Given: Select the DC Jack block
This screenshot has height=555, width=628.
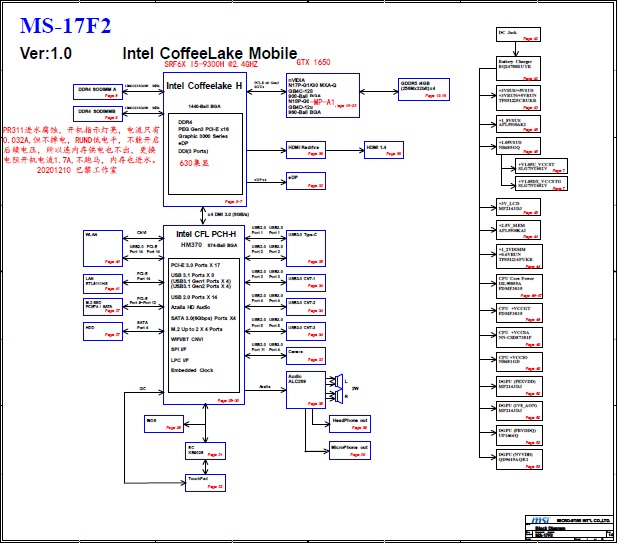Looking at the screenshot, I should [518, 35].
